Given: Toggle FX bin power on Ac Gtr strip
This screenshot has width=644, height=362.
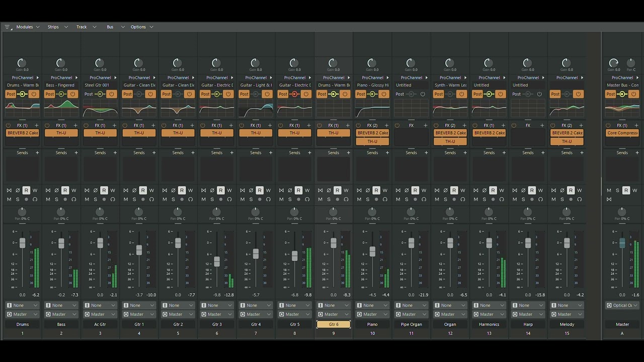Looking at the screenshot, I should (x=86, y=126).
